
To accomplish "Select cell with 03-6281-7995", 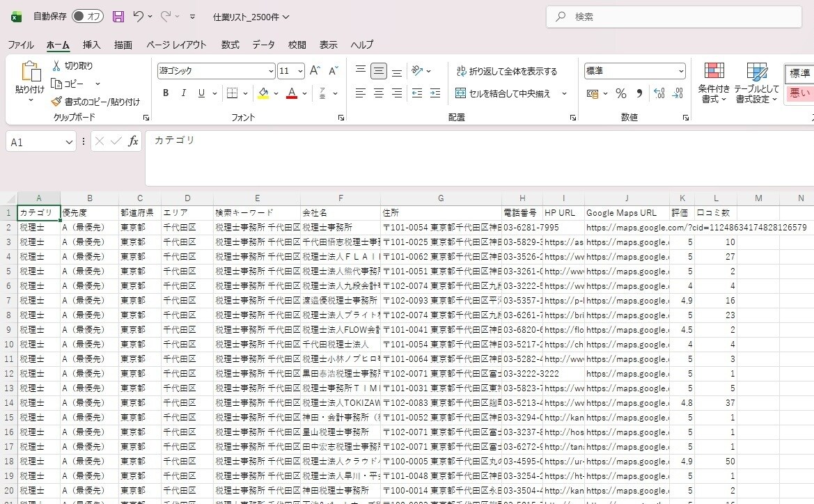I will [x=522, y=228].
